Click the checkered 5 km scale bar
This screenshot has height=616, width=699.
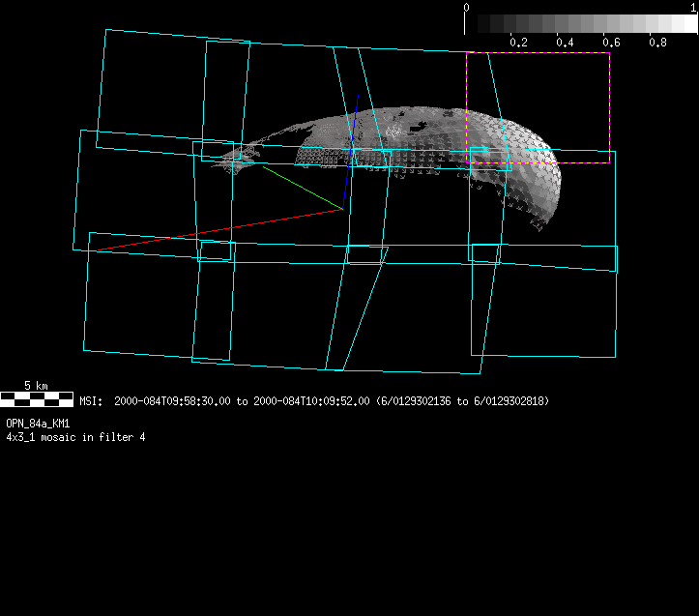coord(36,397)
